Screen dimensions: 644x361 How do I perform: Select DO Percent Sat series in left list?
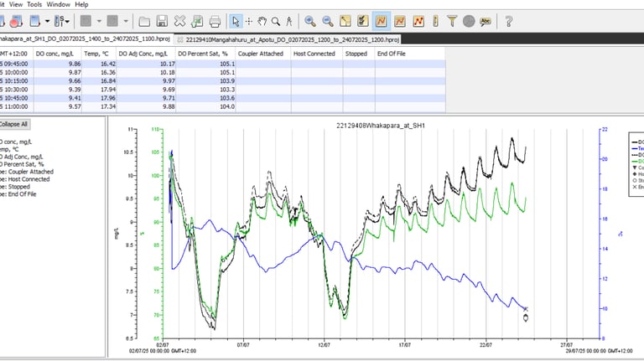[x=20, y=164]
